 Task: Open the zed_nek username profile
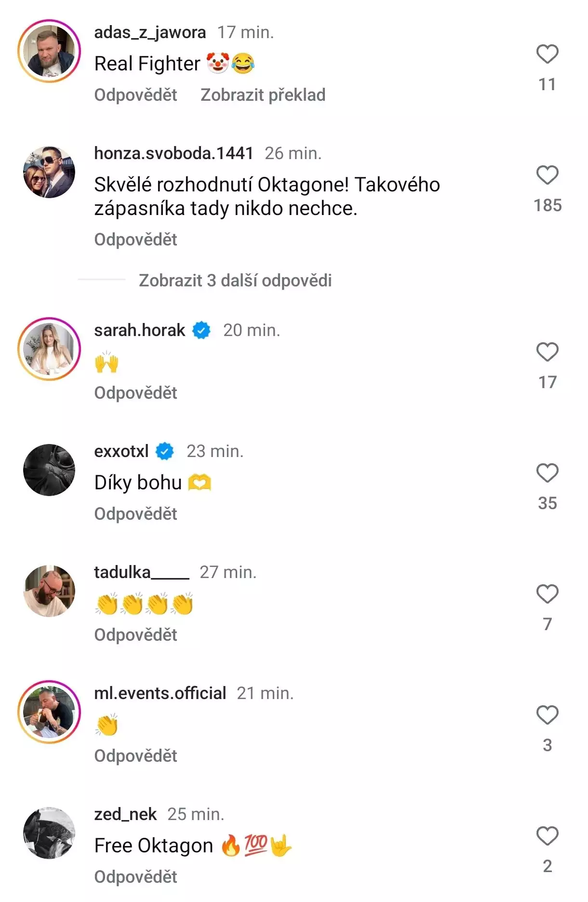pos(125,814)
